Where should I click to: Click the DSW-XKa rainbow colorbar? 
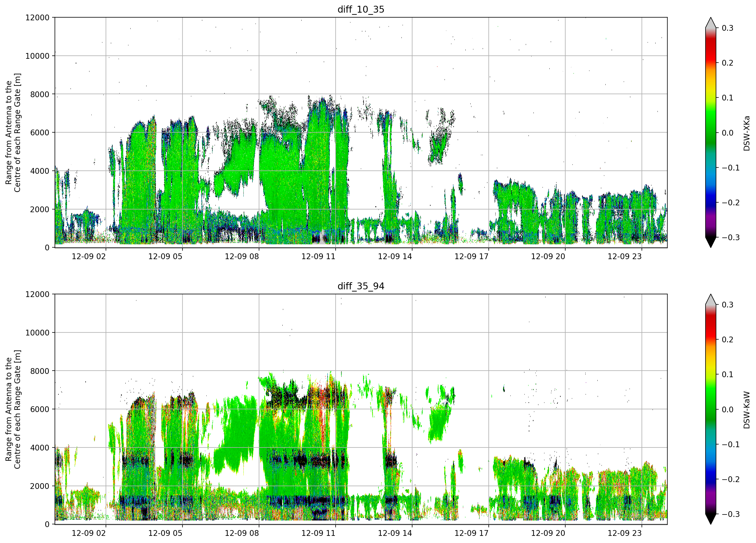click(711, 132)
